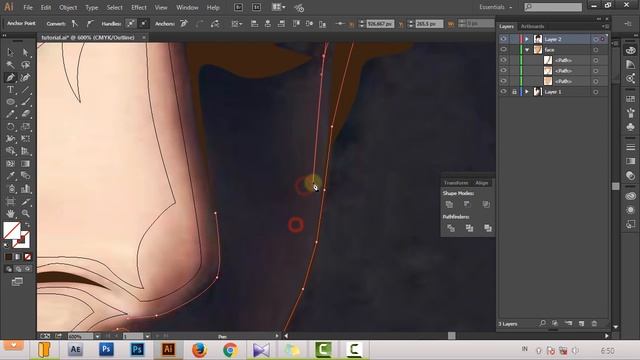Open After Effects from the taskbar
Screen dimensions: 640x360
pyautogui.click(x=76, y=350)
